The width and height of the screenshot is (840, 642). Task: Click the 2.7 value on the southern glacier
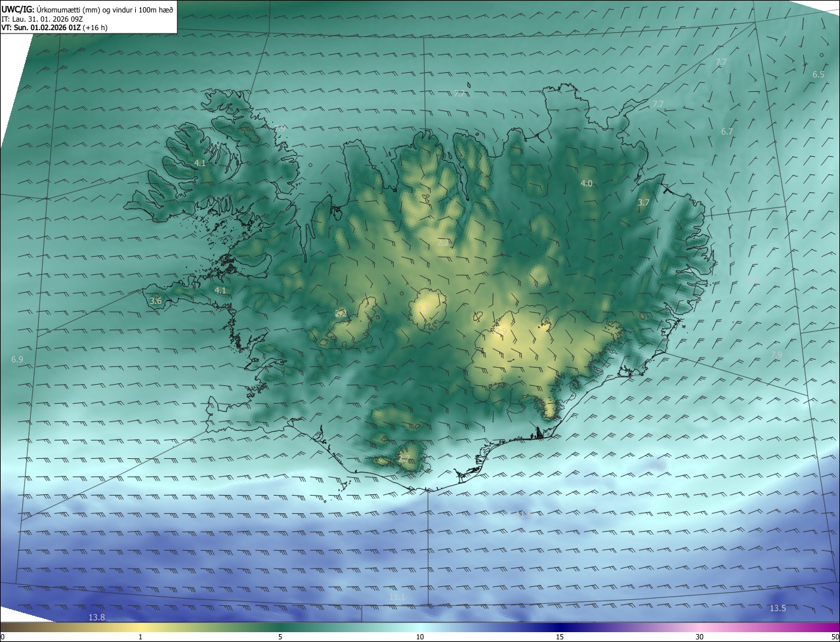click(x=404, y=459)
